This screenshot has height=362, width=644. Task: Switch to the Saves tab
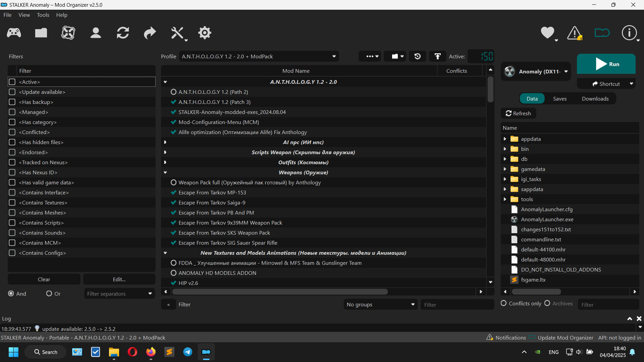point(560,99)
